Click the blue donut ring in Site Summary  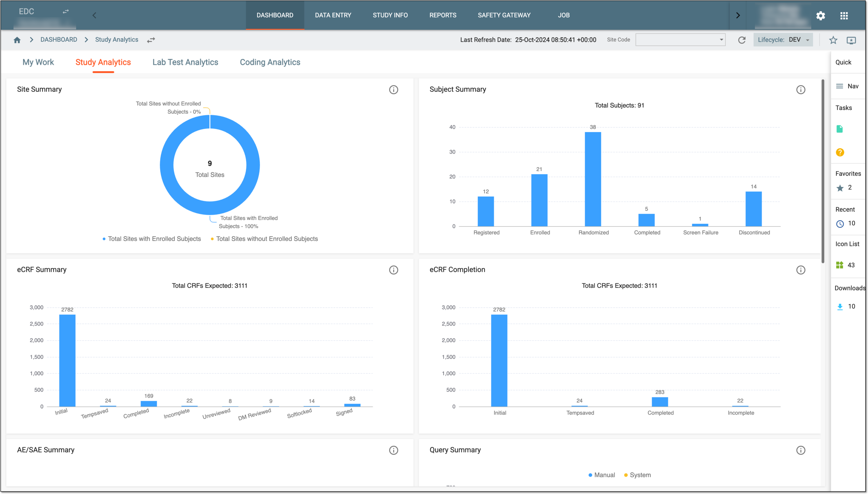[x=166, y=165]
